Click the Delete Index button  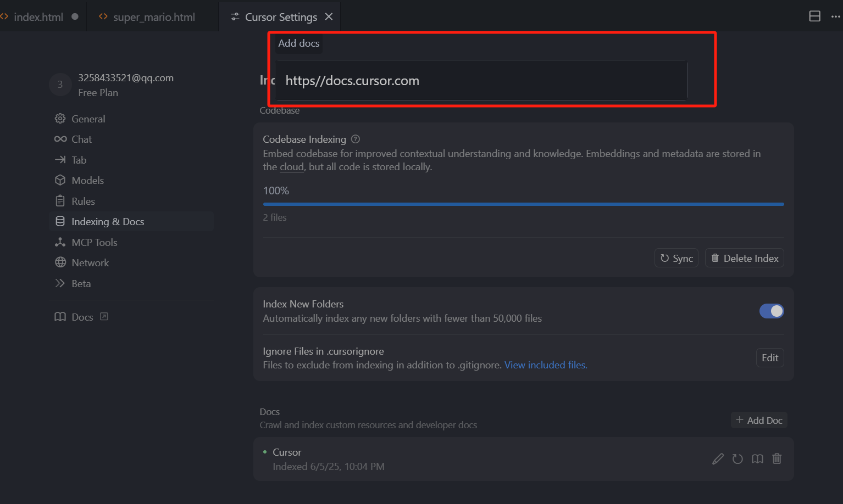[x=744, y=258]
